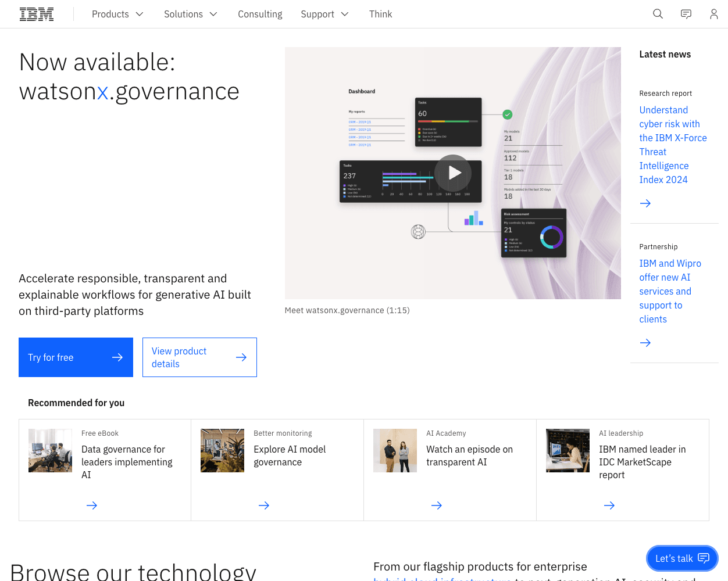Viewport: 728px width, 581px height.
Task: Open the Consulting menu item
Action: (260, 14)
